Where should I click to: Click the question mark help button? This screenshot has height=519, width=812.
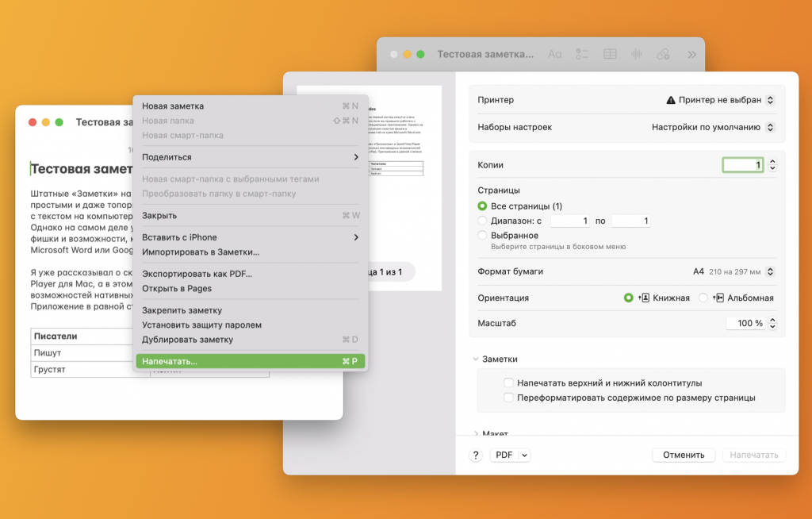(476, 455)
